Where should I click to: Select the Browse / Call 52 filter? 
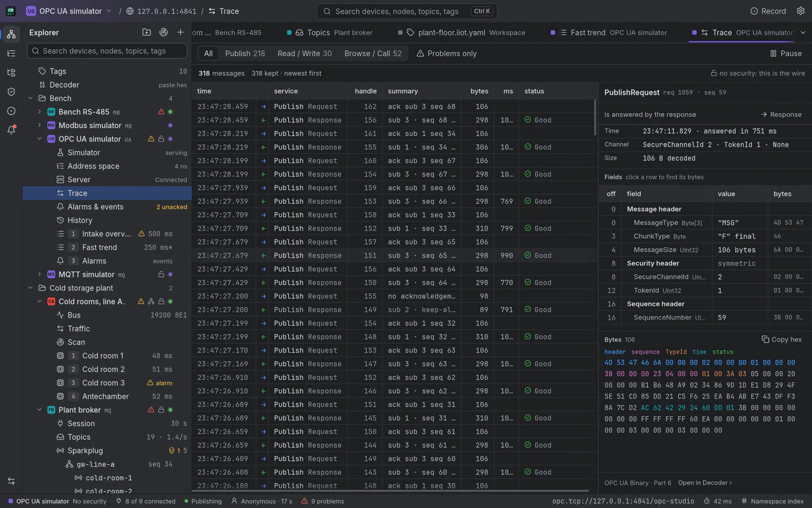pos(373,53)
